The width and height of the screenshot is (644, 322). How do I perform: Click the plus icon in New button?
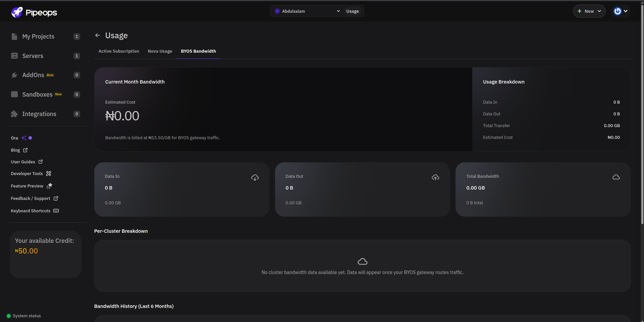click(579, 11)
